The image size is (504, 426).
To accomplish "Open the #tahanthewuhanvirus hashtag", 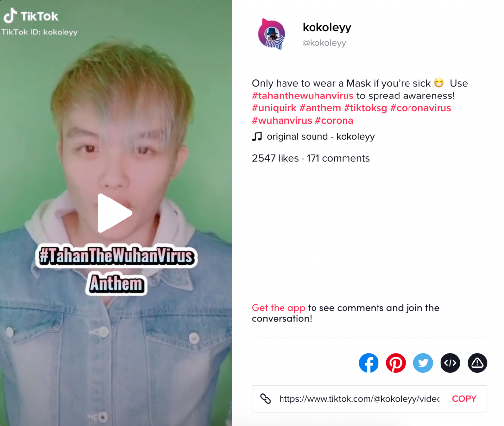I will 303,96.
